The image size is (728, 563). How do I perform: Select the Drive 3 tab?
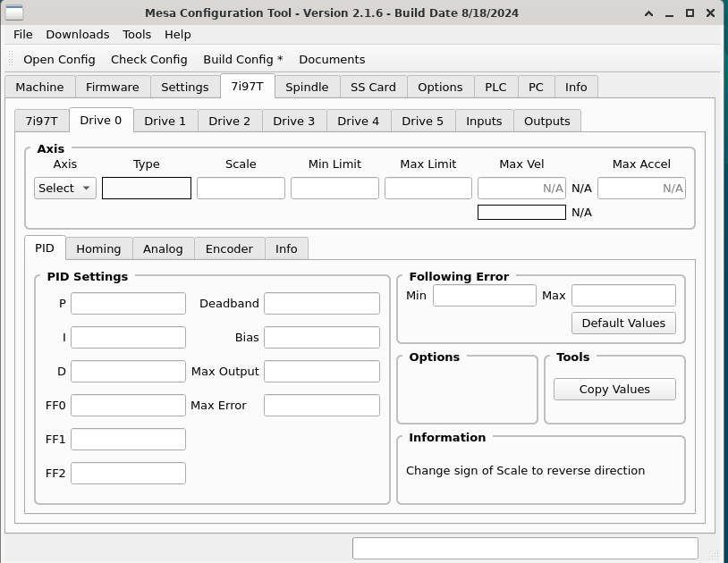294,121
